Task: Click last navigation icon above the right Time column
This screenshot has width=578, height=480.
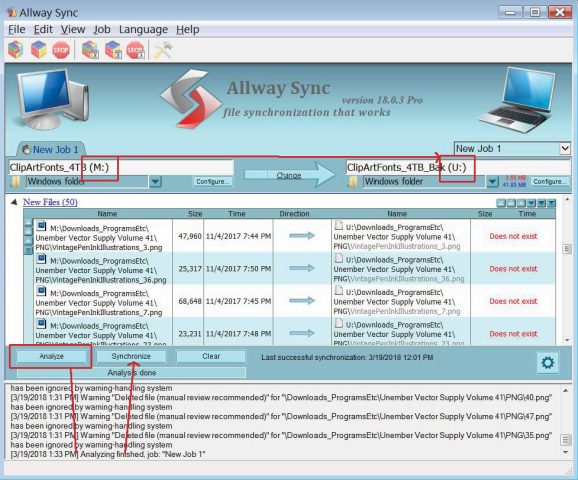Action: (x=551, y=203)
